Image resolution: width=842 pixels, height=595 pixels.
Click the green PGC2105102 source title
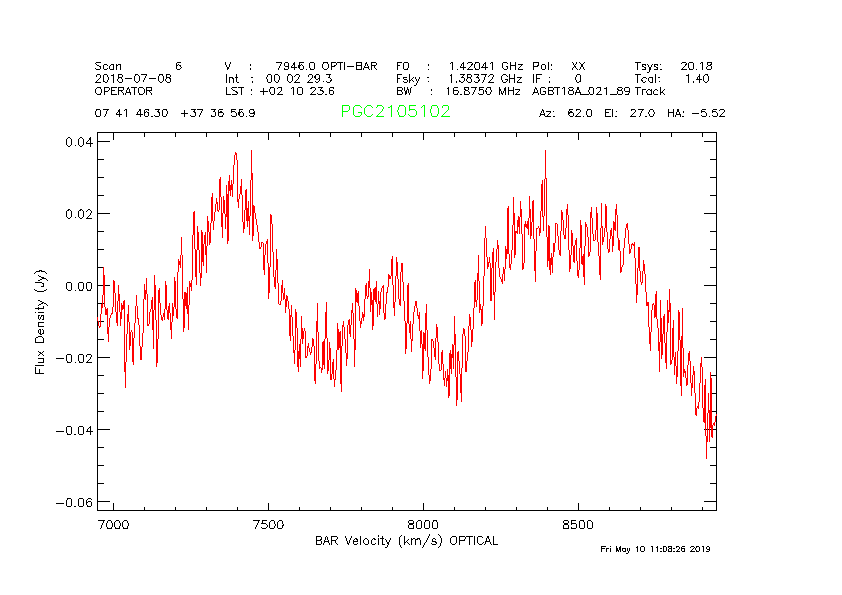(395, 112)
